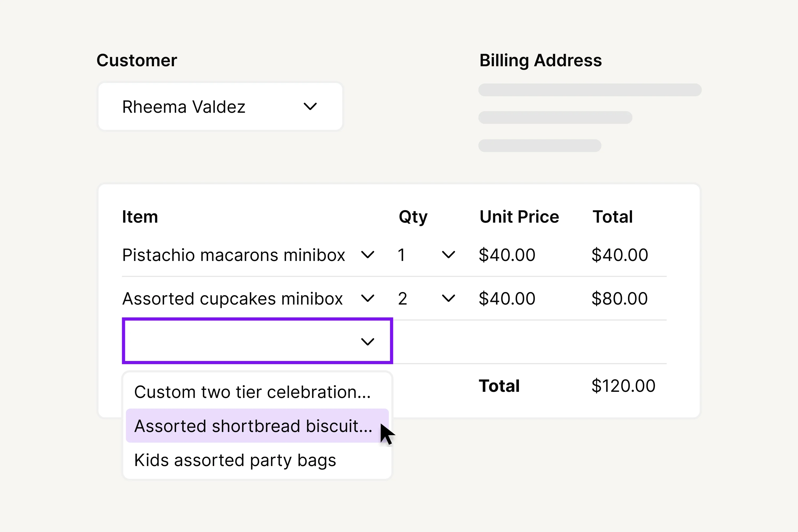
Task: Collapse the empty item selector via its chevron
Action: tap(367, 341)
